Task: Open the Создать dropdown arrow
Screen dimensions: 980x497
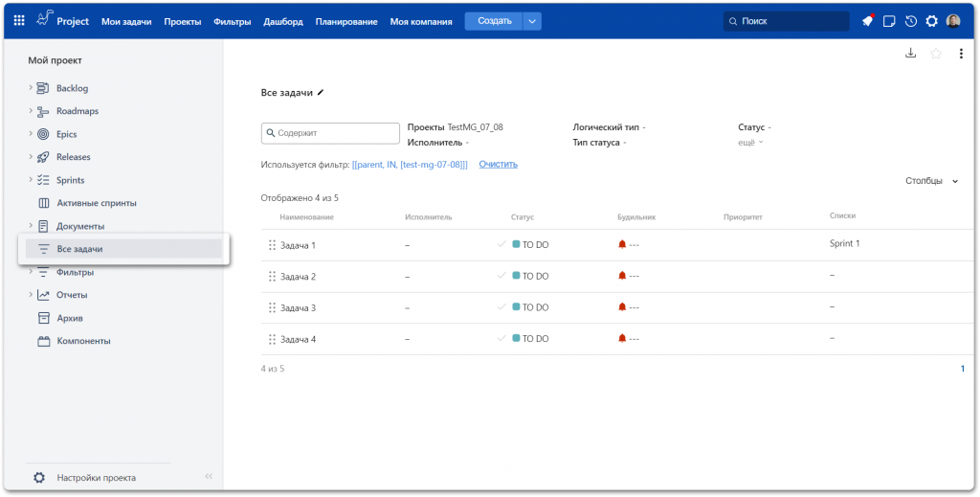Action: (x=532, y=21)
